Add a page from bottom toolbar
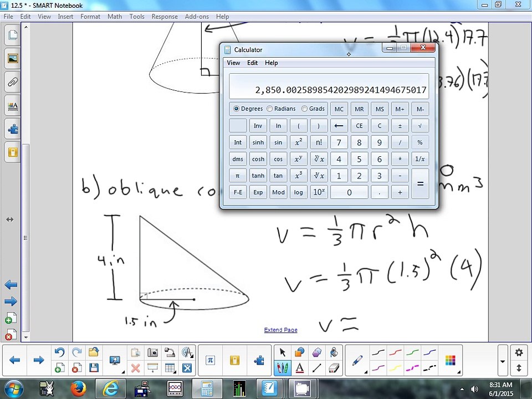Screen dimensions: 532x399 pos(59,368)
